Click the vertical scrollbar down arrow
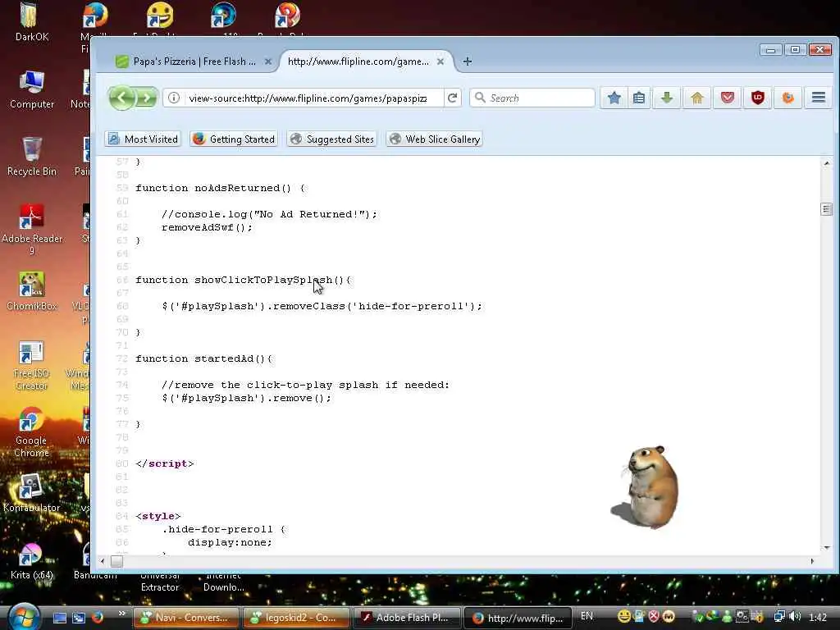Viewport: 840px width, 630px height. pos(827,548)
